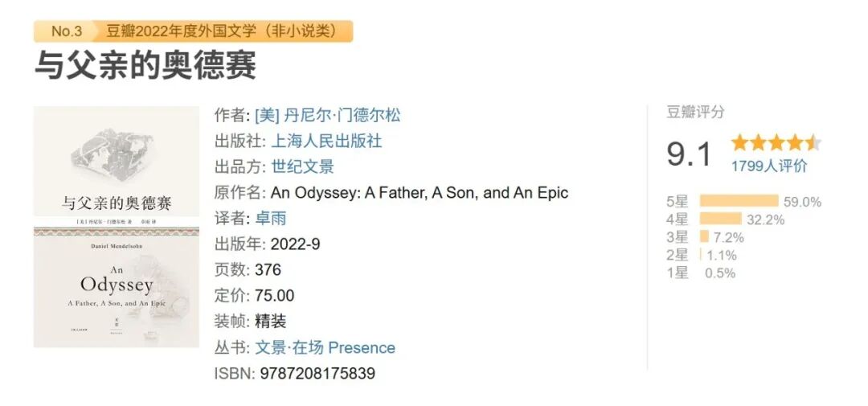Image resolution: width=868 pixels, height=406 pixels.
Task: Click the original title An Odyssey text
Action: click(x=419, y=192)
